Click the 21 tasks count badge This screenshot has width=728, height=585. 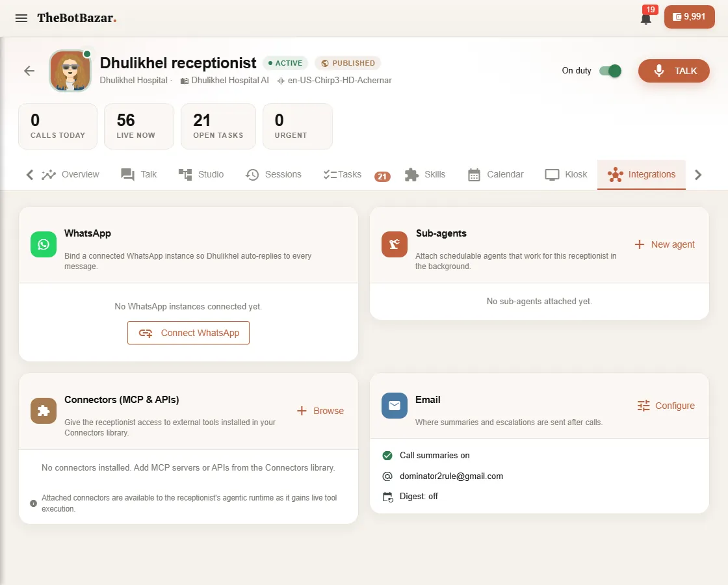pyautogui.click(x=382, y=176)
